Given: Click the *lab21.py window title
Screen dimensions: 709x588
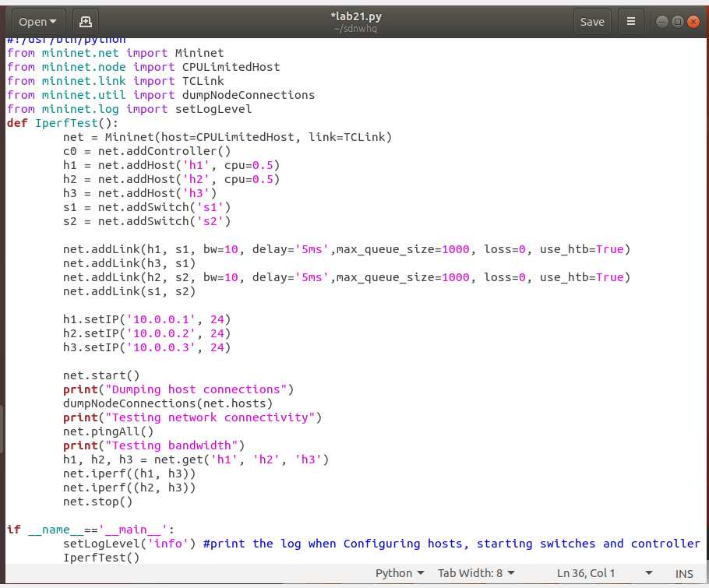Looking at the screenshot, I should (x=356, y=16).
